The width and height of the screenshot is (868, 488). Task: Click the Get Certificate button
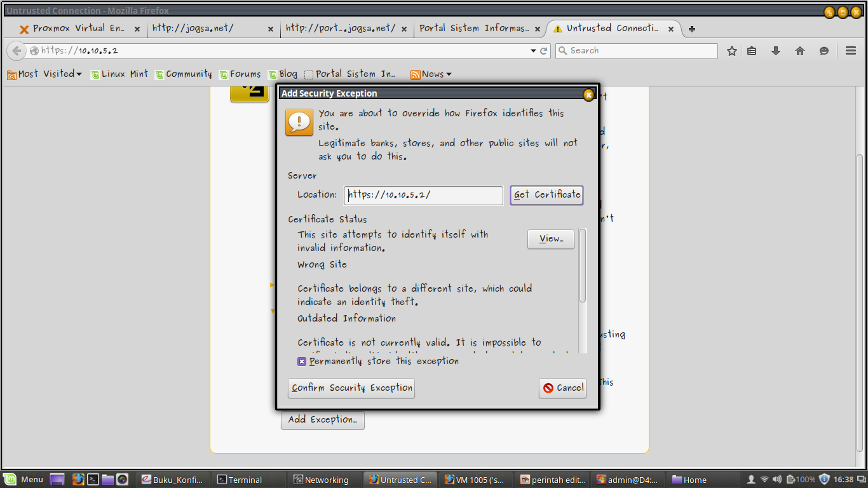coord(546,195)
